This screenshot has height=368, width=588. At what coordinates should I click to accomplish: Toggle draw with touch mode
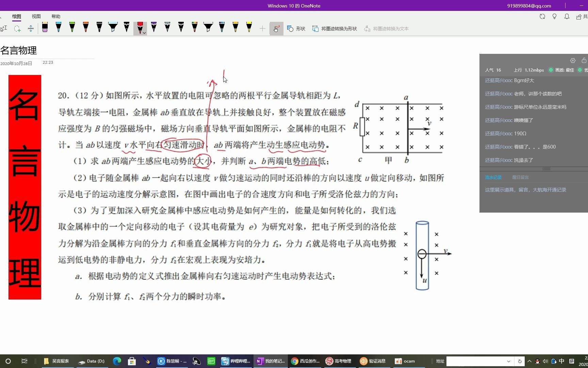[x=276, y=29]
